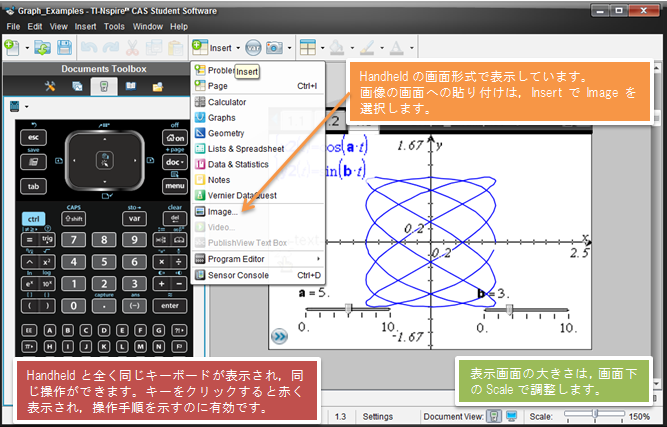Image resolution: width=667 pixels, height=427 pixels.
Task: Open the Tools menu
Action: tap(114, 26)
